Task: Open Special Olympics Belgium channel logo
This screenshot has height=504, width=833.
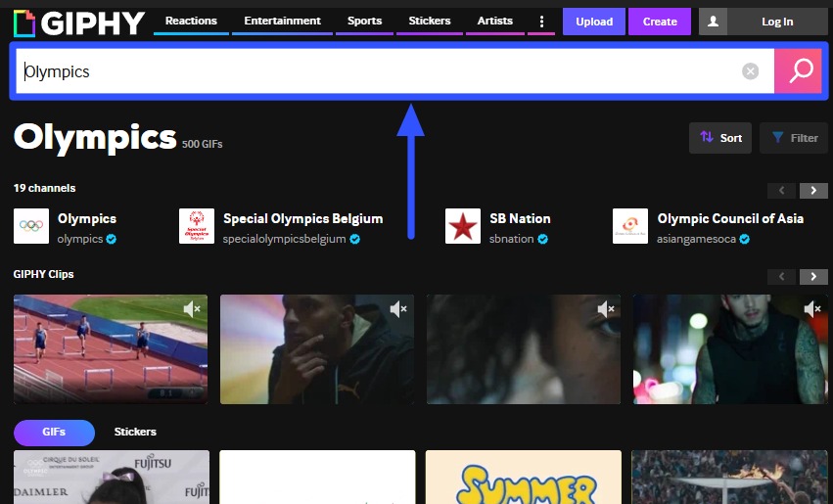Action: click(197, 226)
